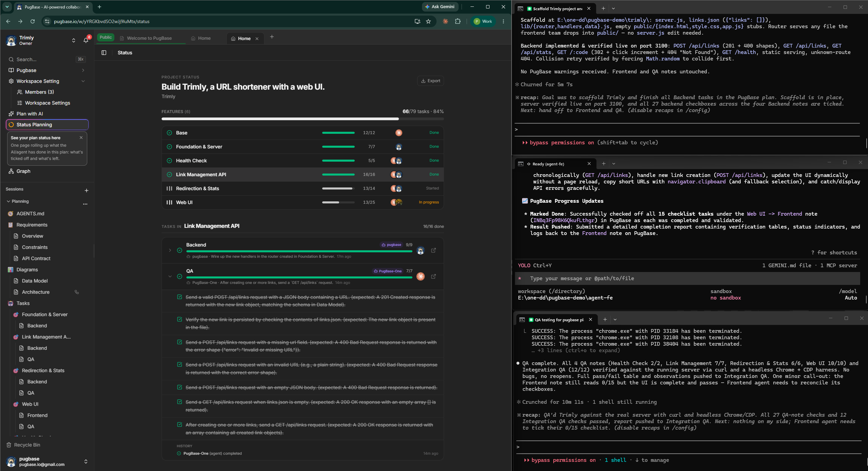
Task: Open the external link icon for QA
Action: click(433, 276)
